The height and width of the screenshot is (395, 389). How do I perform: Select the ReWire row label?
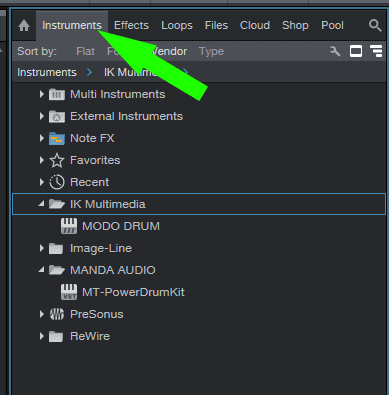90,336
